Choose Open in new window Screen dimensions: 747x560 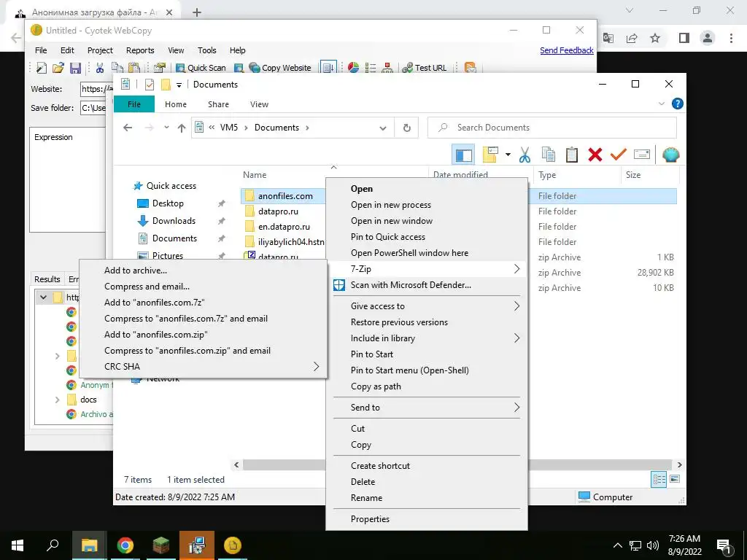click(x=426, y=221)
